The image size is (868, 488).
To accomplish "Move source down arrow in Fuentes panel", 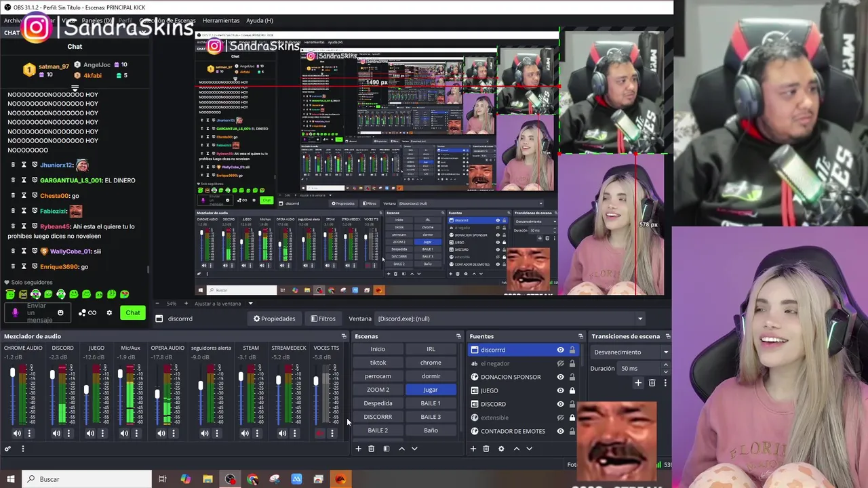I will tap(529, 449).
